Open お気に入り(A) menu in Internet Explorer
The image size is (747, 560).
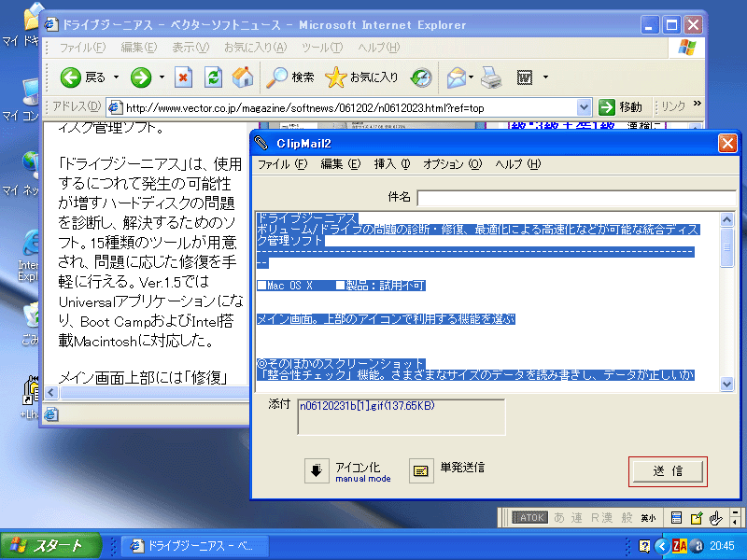[255, 48]
